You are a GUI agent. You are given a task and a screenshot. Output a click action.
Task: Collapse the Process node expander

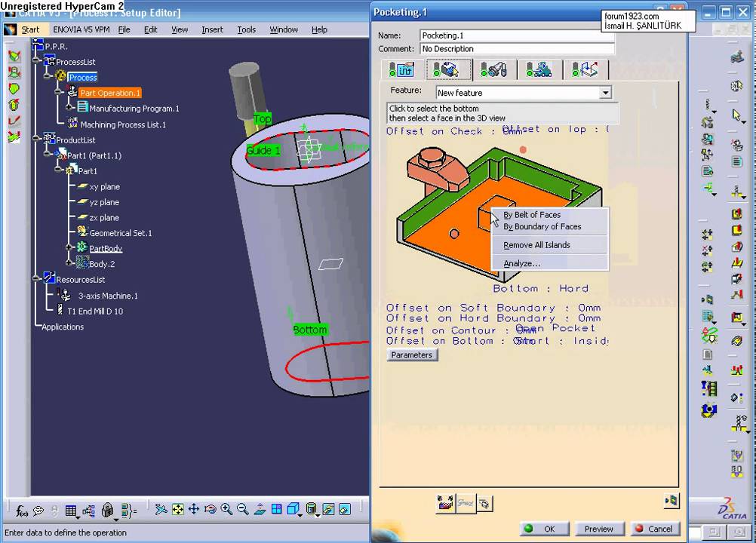pos(48,76)
